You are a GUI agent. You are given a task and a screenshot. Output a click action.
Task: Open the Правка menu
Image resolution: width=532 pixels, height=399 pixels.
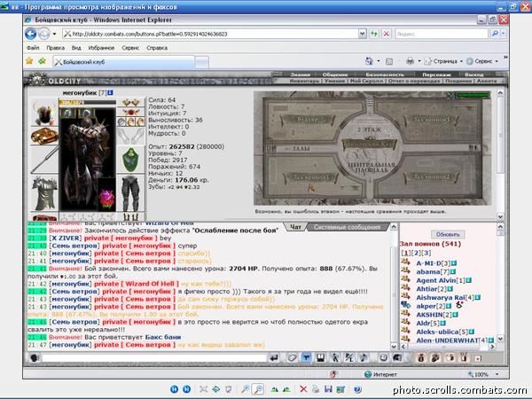click(x=55, y=48)
